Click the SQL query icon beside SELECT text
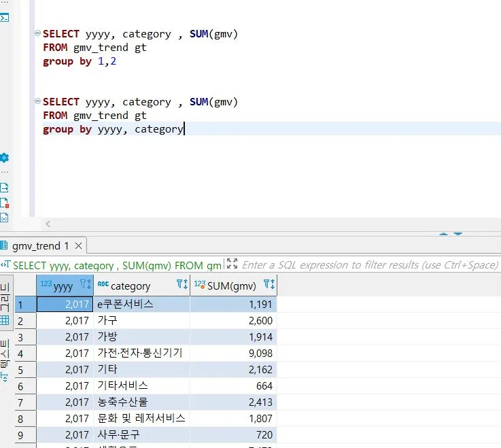 pos(5,264)
